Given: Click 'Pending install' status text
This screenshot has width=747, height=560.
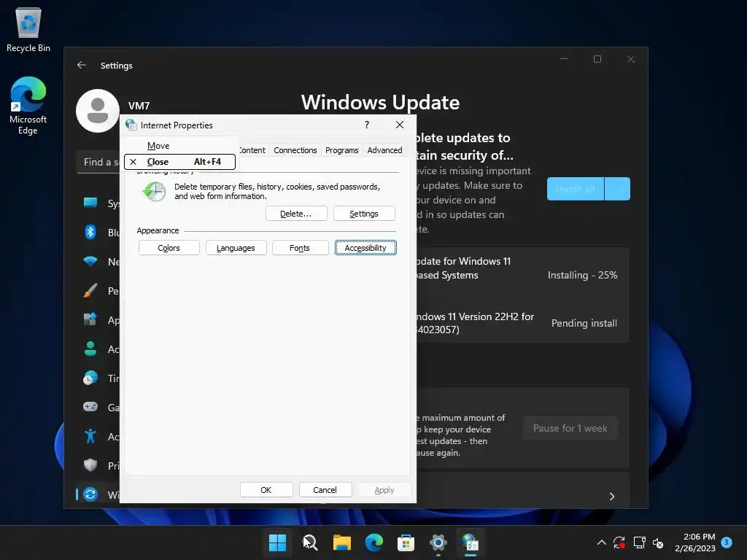Looking at the screenshot, I should tap(584, 323).
